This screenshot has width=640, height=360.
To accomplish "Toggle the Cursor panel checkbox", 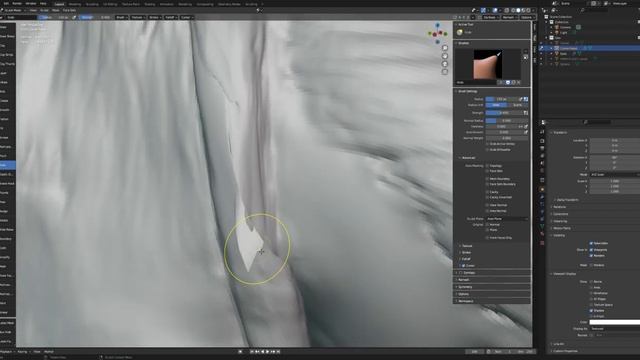I will [463, 266].
